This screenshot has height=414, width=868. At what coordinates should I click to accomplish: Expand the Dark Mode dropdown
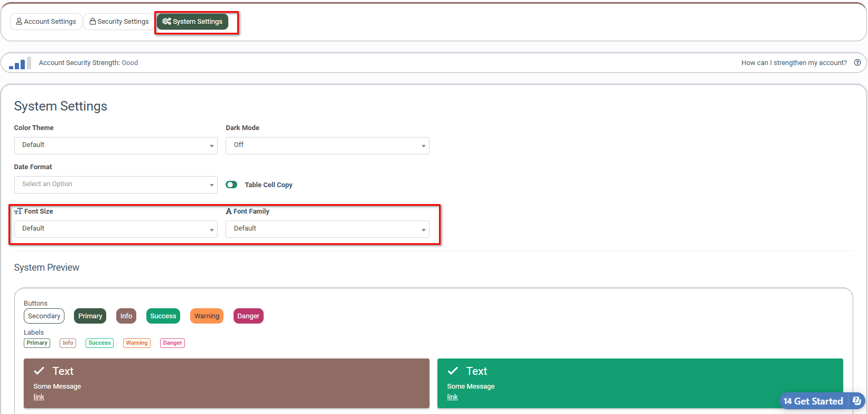[x=327, y=145]
